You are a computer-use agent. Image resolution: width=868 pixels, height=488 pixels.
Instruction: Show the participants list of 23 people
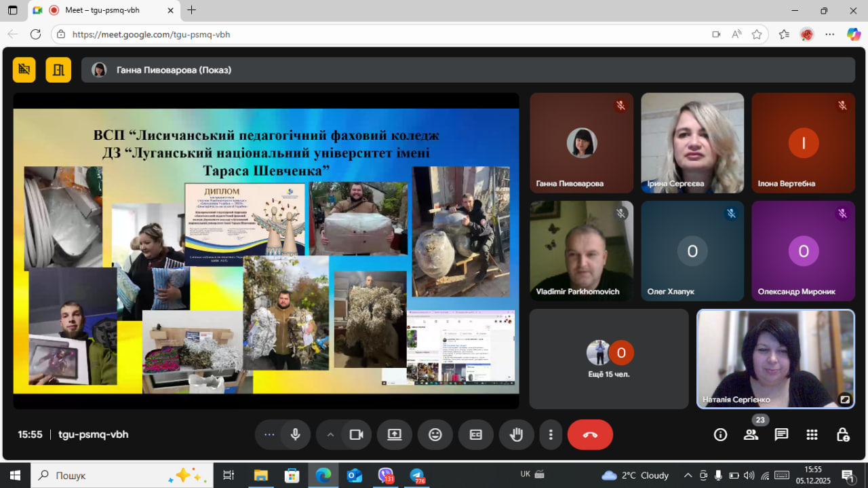coord(751,434)
